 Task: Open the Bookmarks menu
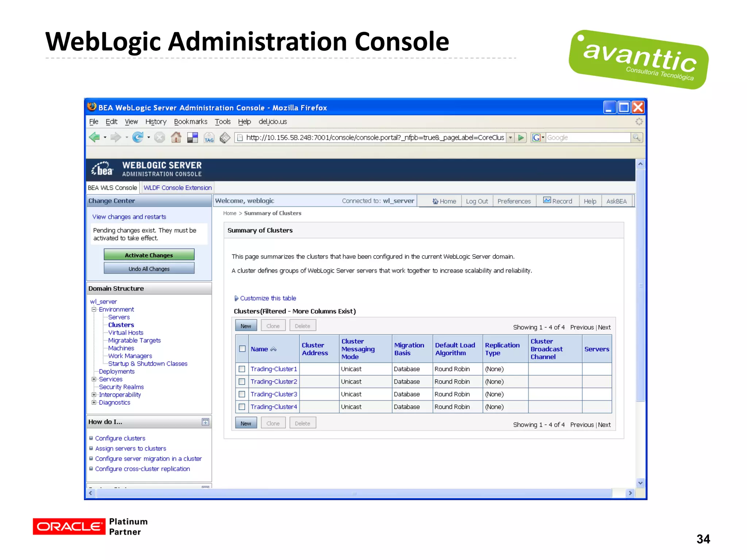pyautogui.click(x=190, y=121)
